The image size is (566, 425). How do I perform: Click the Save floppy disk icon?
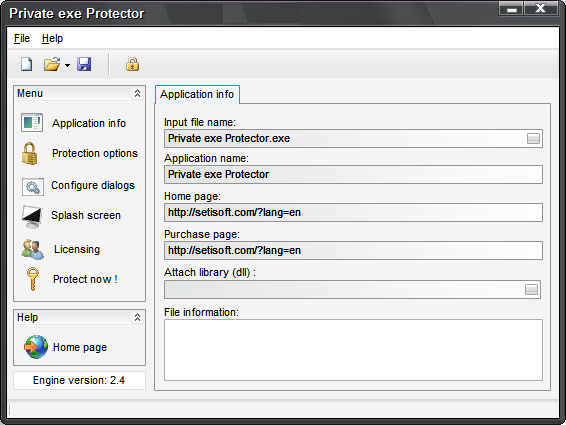tap(84, 64)
